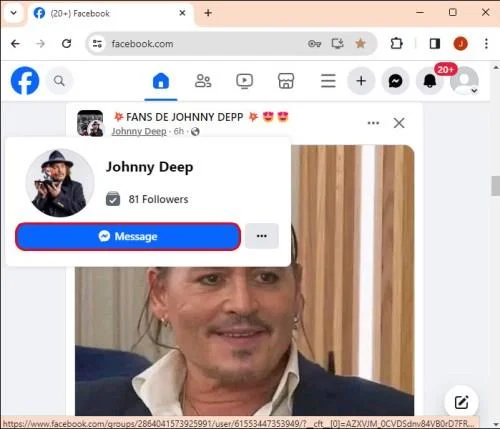Open notifications bell with 20+ badge
500x429 pixels.
(x=430, y=81)
